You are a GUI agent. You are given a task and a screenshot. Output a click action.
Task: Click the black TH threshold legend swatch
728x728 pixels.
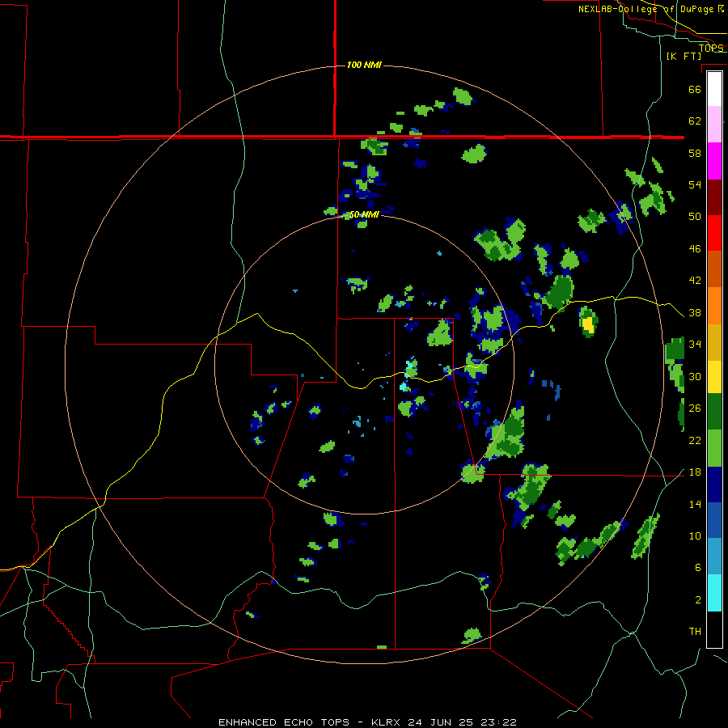tap(714, 629)
